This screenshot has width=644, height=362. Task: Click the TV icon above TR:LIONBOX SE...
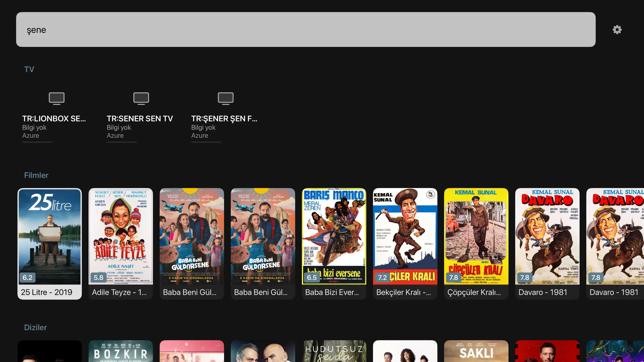click(x=57, y=98)
